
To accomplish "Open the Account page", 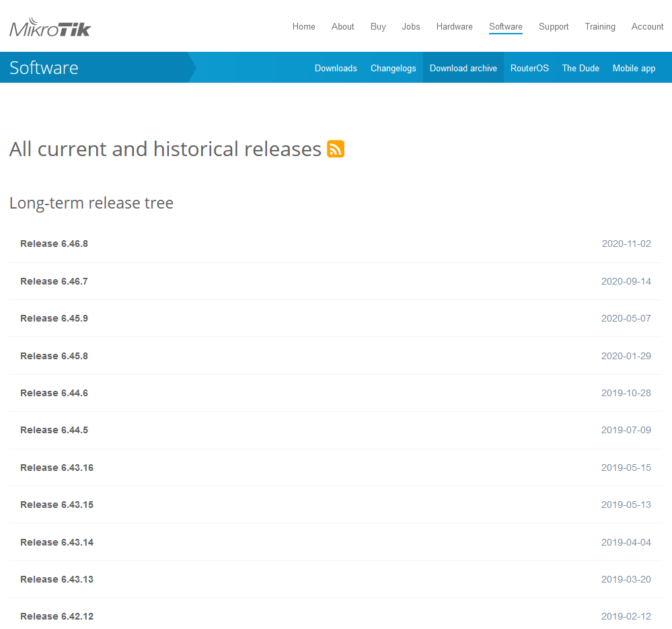I will pos(646,27).
